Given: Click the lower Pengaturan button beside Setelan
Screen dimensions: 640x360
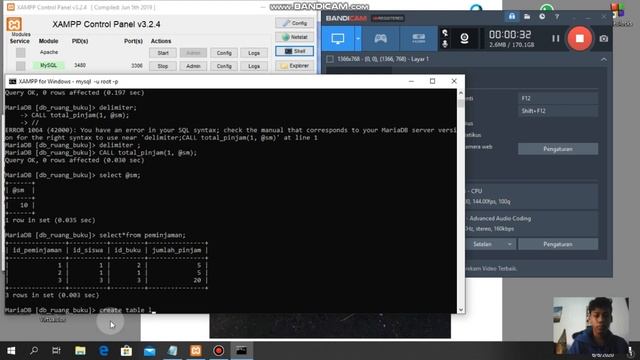Looking at the screenshot, I should [x=558, y=244].
